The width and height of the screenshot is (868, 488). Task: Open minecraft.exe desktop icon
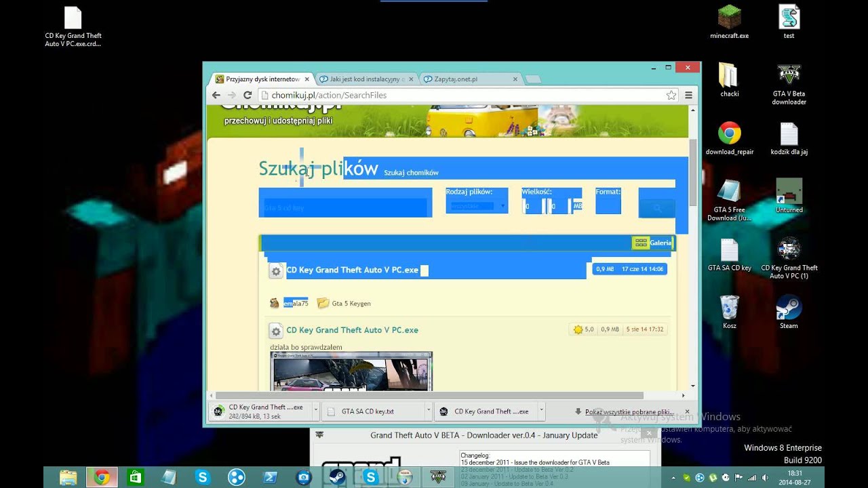coord(729,22)
